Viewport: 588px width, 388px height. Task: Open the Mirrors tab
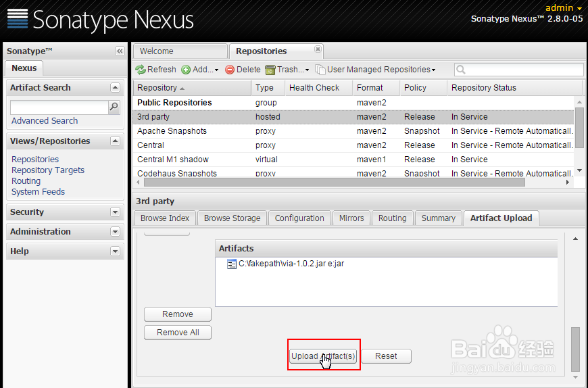point(351,218)
